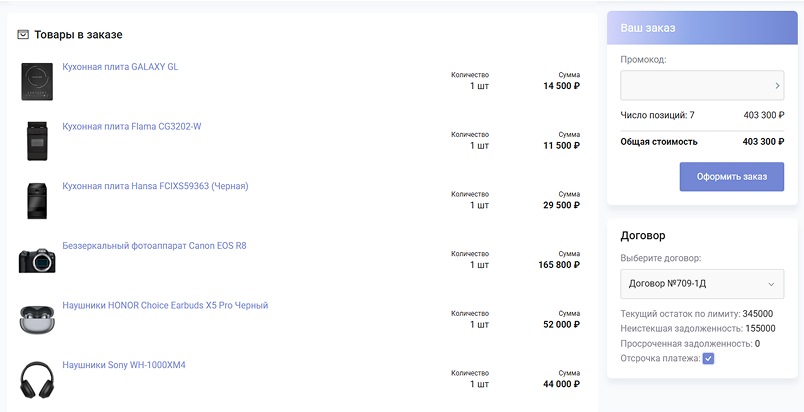Screen dimensions: 804x412
Task: Click the Flama CG3202-W stove image
Action: pos(37,141)
